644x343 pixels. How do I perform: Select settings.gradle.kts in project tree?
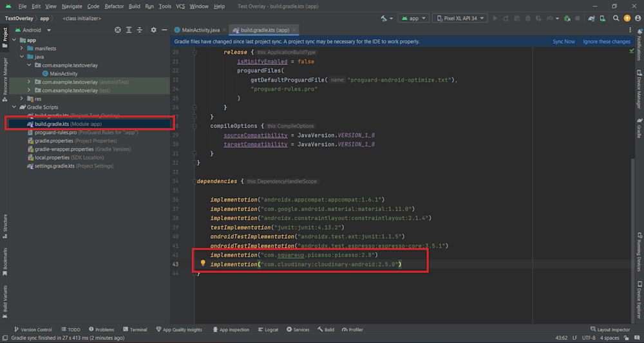(x=70, y=166)
